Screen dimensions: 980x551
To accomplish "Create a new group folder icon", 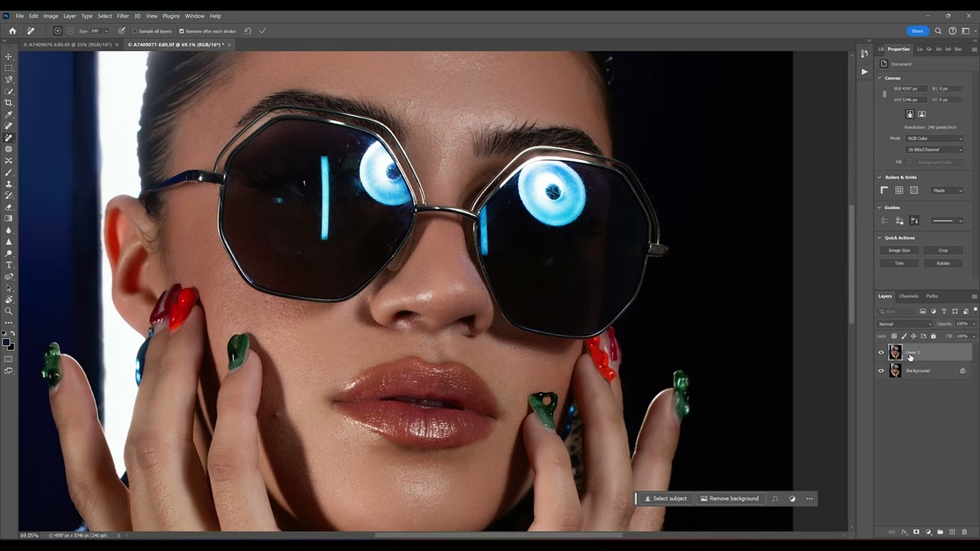I will pyautogui.click(x=940, y=532).
